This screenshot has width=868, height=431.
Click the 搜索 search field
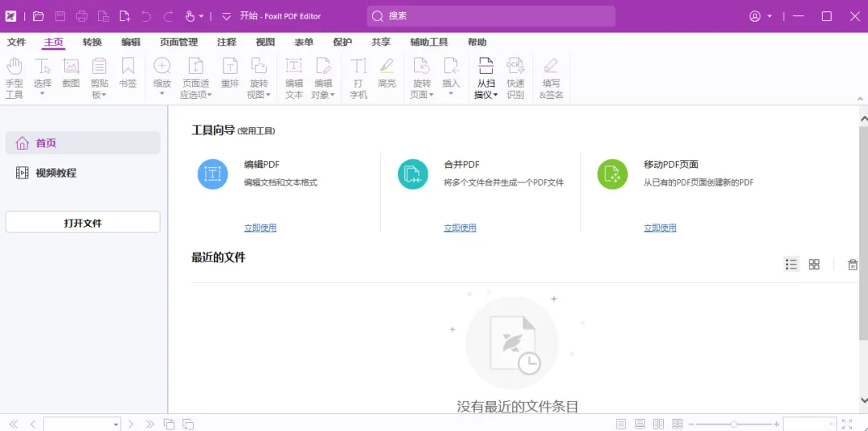point(491,16)
